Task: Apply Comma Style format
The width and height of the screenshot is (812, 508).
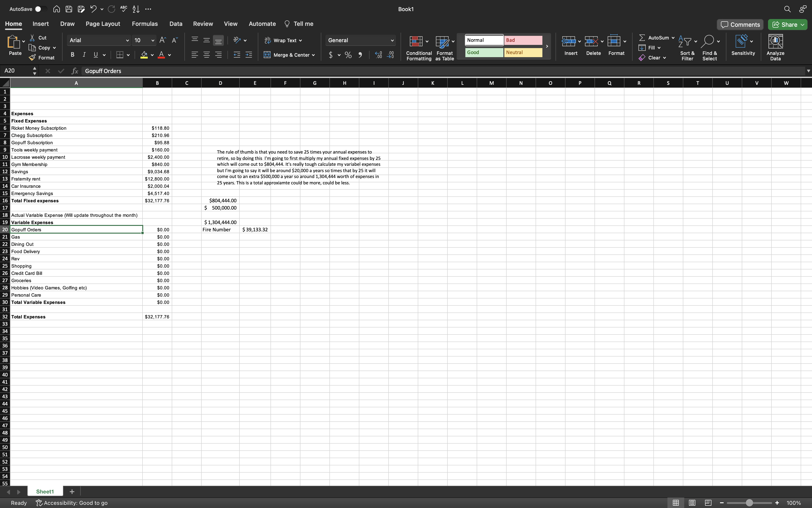Action: [x=360, y=55]
